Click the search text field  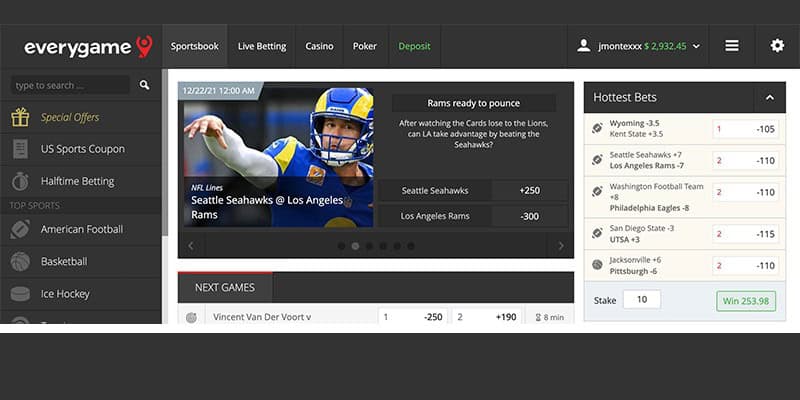tap(70, 85)
